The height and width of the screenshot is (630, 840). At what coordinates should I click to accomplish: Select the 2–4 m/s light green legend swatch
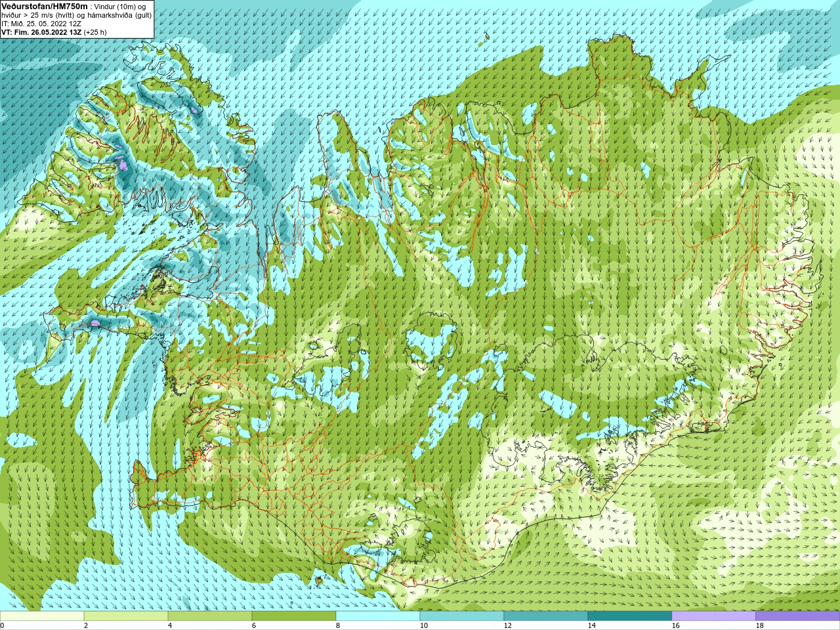[126, 616]
